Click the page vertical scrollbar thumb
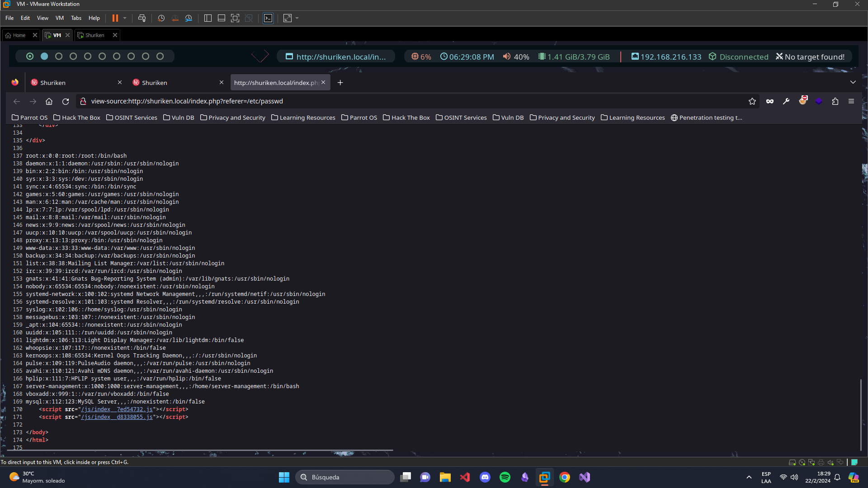Screen dimensions: 868x488 click(x=861, y=414)
